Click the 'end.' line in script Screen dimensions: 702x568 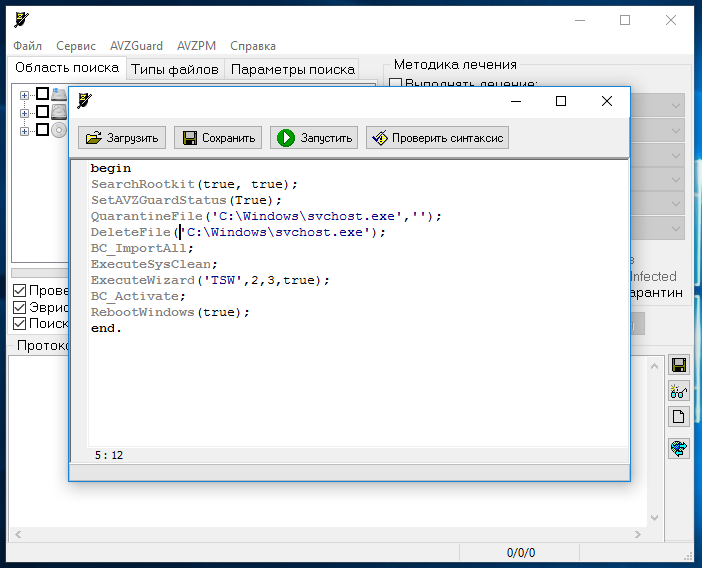[106, 329]
